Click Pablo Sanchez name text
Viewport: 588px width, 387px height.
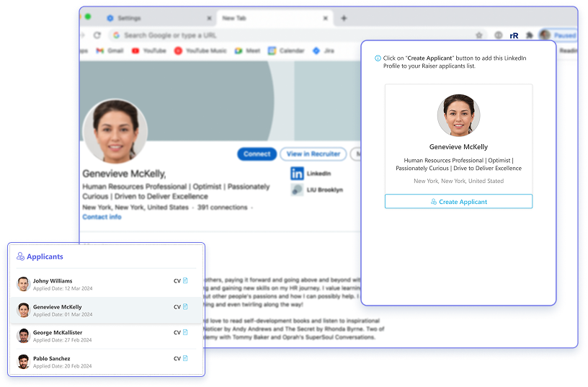tap(51, 358)
